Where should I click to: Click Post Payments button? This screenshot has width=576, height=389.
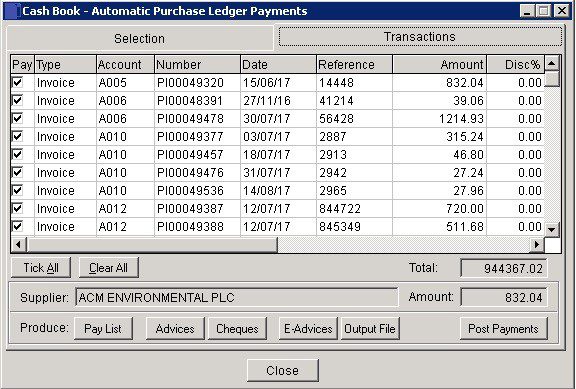503,328
